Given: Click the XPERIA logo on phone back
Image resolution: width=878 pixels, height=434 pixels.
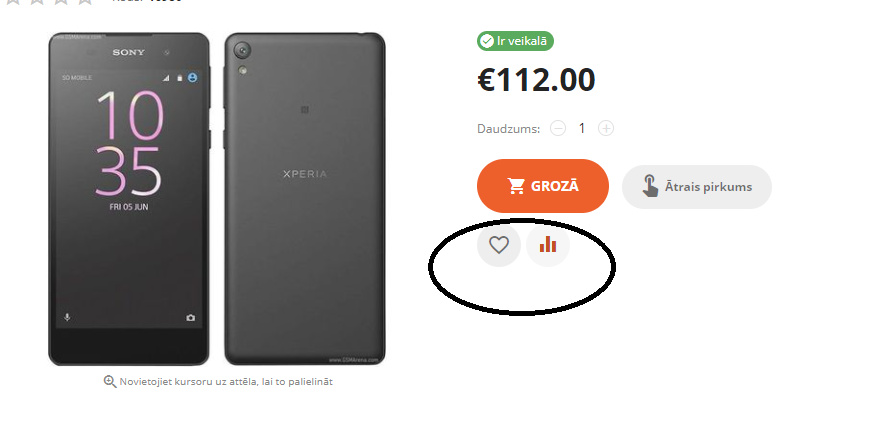Looking at the screenshot, I should click(x=305, y=174).
